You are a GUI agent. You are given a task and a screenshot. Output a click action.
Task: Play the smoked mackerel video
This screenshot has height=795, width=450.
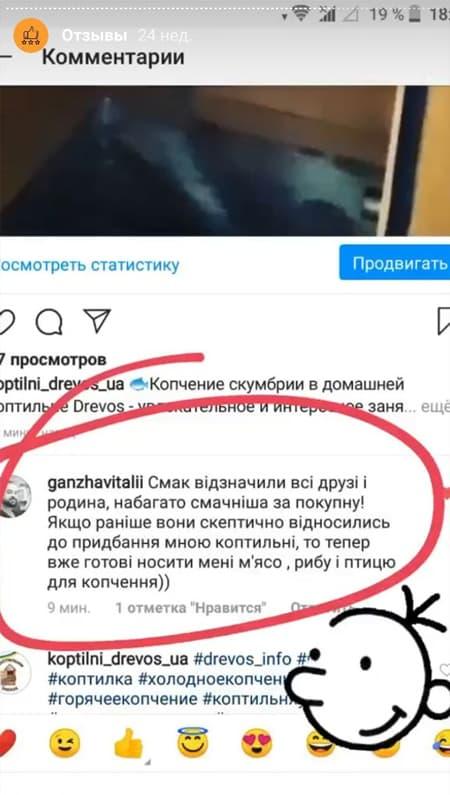click(x=225, y=160)
